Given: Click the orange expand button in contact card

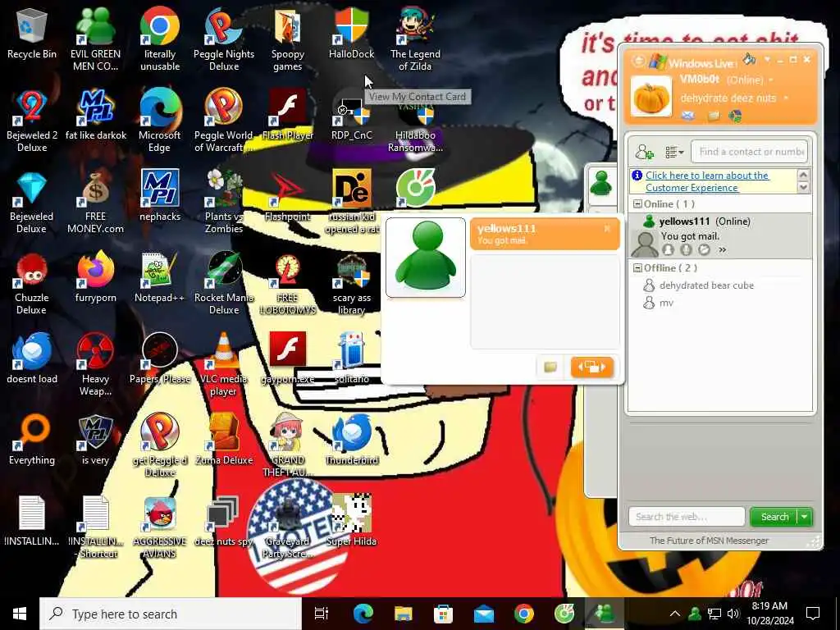Looking at the screenshot, I should 592,367.
